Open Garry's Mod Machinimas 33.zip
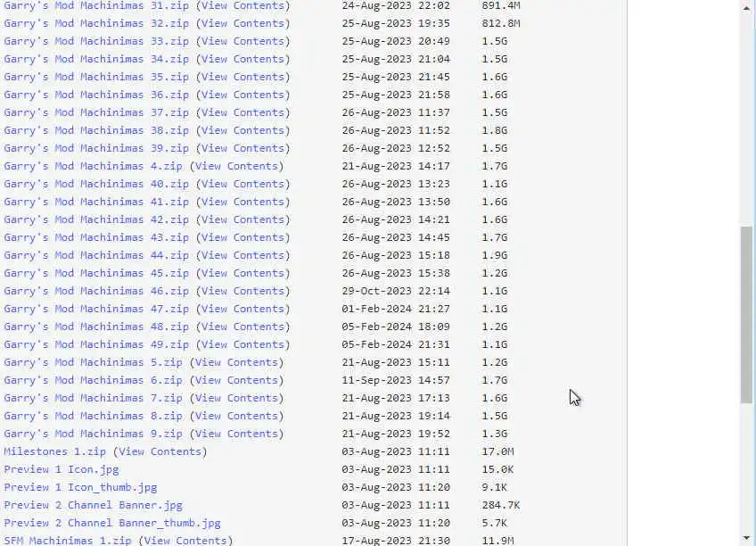 96,41
